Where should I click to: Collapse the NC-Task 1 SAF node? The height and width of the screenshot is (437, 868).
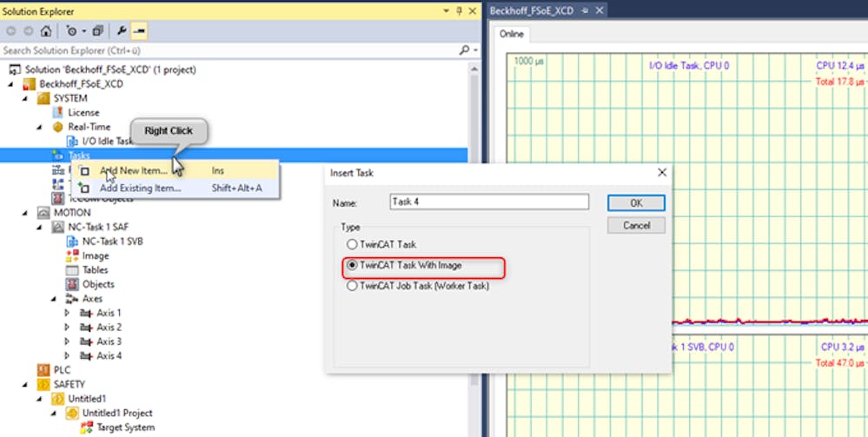tap(41, 227)
